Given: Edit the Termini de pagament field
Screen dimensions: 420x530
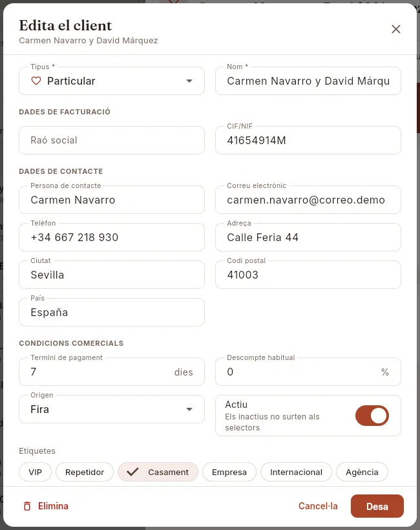Looking at the screenshot, I should 112,372.
